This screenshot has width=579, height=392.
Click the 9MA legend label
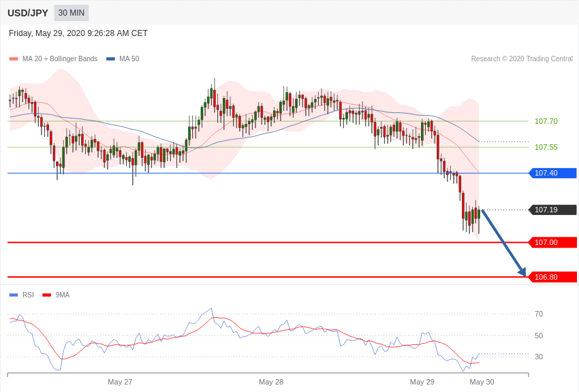(63, 295)
